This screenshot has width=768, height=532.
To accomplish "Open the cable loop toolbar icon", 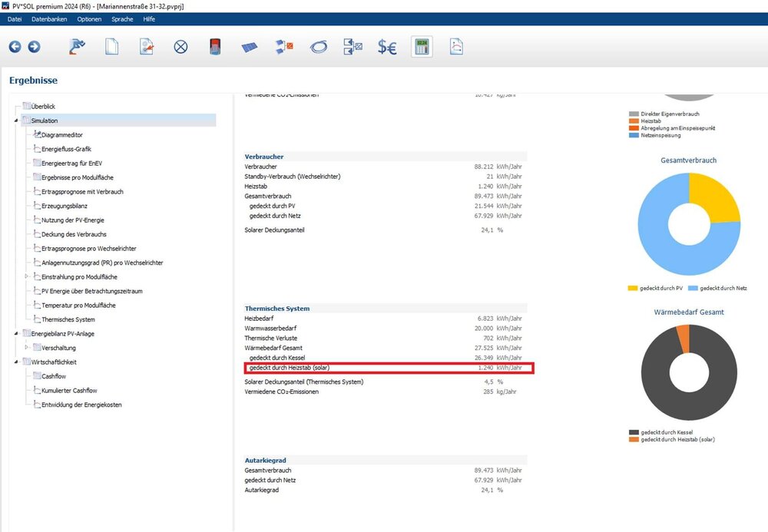I will [319, 47].
